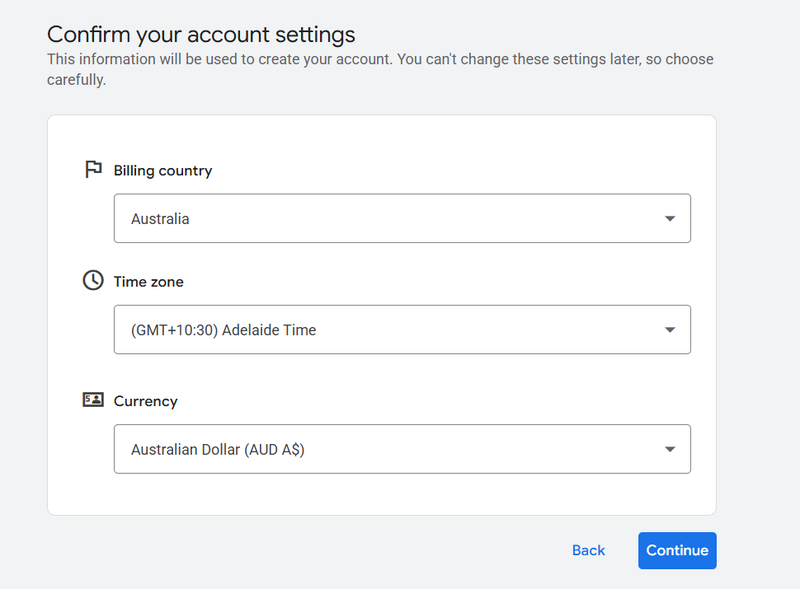Click the word 'carefully.' in the description
The height and width of the screenshot is (589, 800).
point(76,80)
